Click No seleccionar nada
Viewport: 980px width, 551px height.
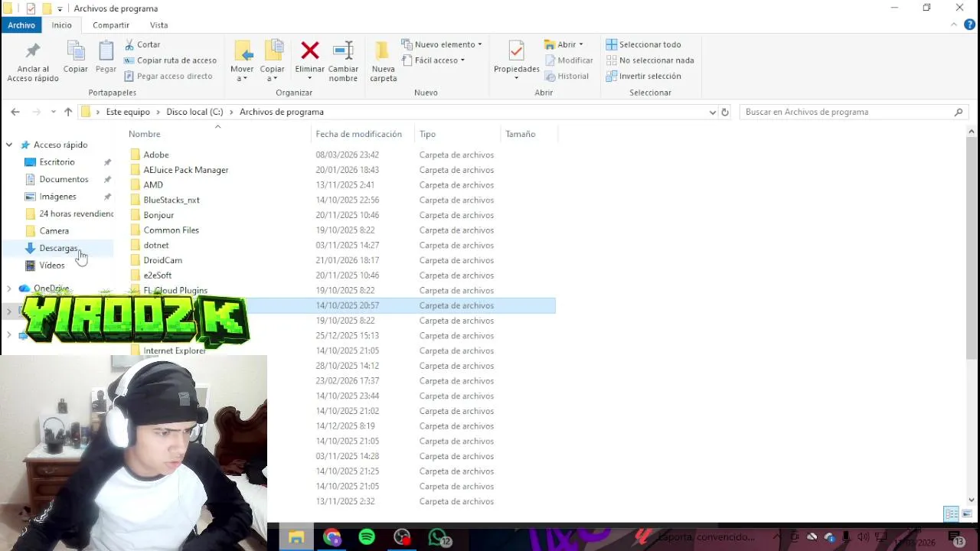[x=650, y=60]
